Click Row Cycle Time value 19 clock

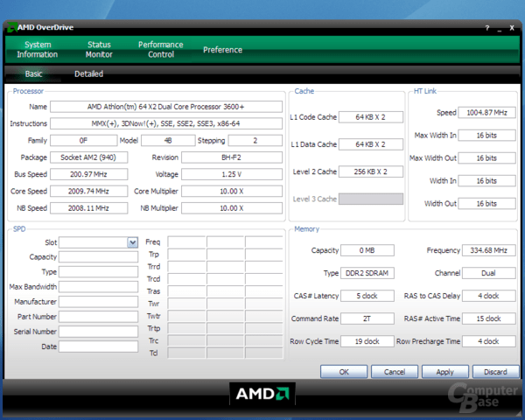point(367,341)
